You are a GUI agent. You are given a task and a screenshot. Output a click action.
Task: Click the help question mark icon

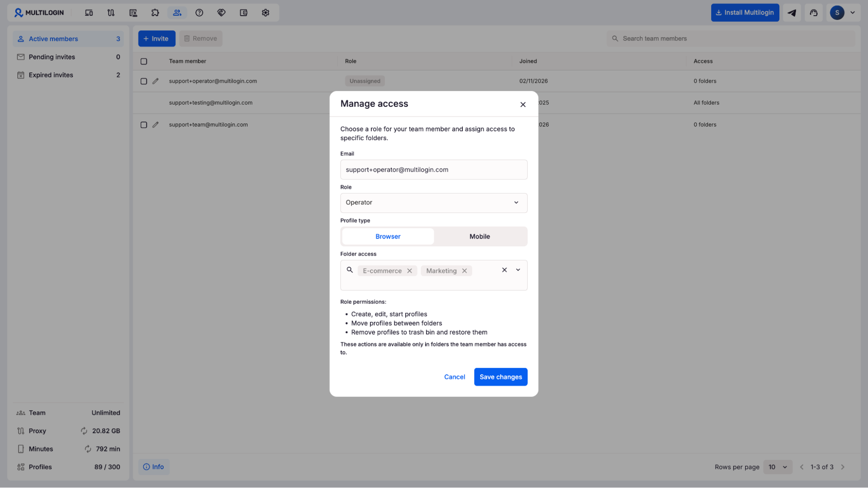point(199,13)
